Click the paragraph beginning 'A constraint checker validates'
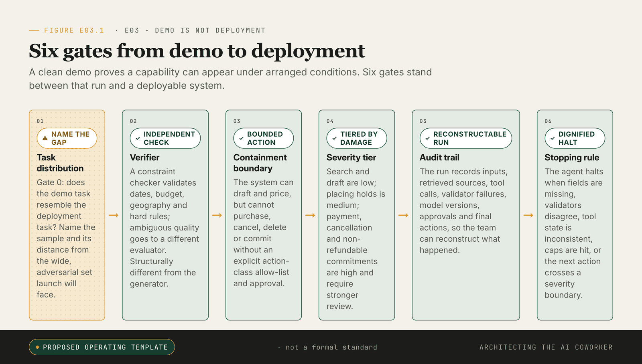642x364 pixels. pyautogui.click(x=165, y=228)
